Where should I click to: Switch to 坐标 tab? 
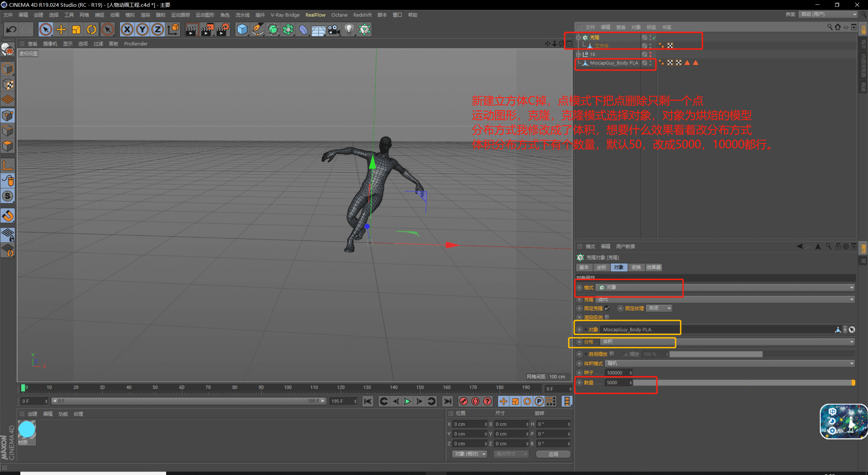tap(601, 267)
